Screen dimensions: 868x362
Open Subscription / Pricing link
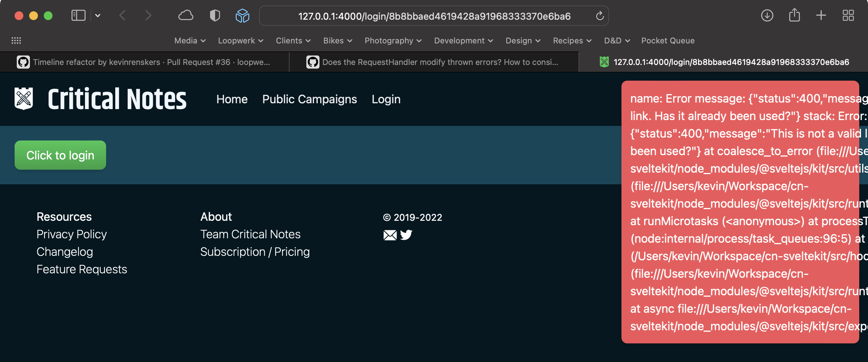tap(255, 252)
